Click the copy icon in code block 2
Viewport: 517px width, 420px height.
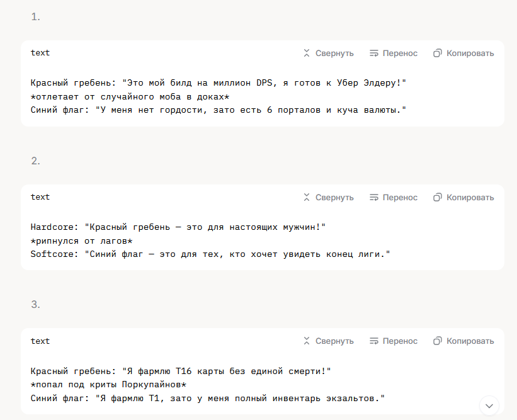click(x=438, y=197)
